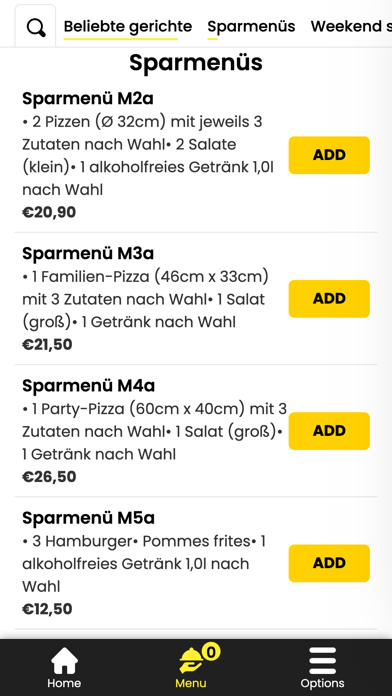The width and height of the screenshot is (392, 696).
Task: Open the Sparmenü M3a item title
Action: tap(88, 253)
